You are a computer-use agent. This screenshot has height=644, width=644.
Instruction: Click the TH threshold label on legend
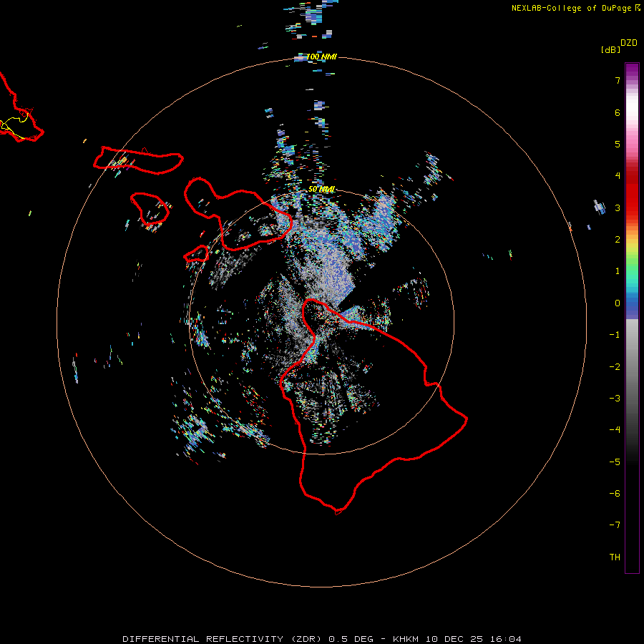coord(615,557)
